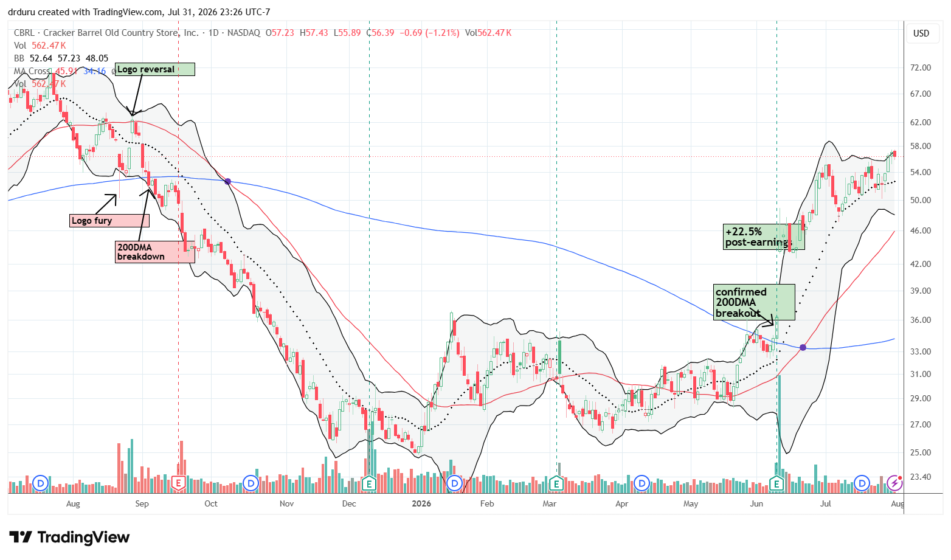951x560 pixels.
Task: Click the Oct label on time axis
Action: tap(211, 503)
